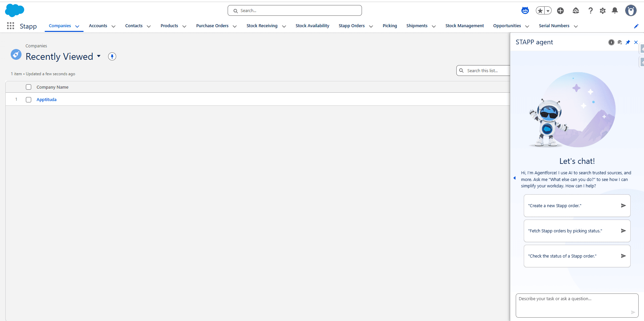Edit navigation bar with pencil icon
This screenshot has width=644, height=321.
point(636,26)
